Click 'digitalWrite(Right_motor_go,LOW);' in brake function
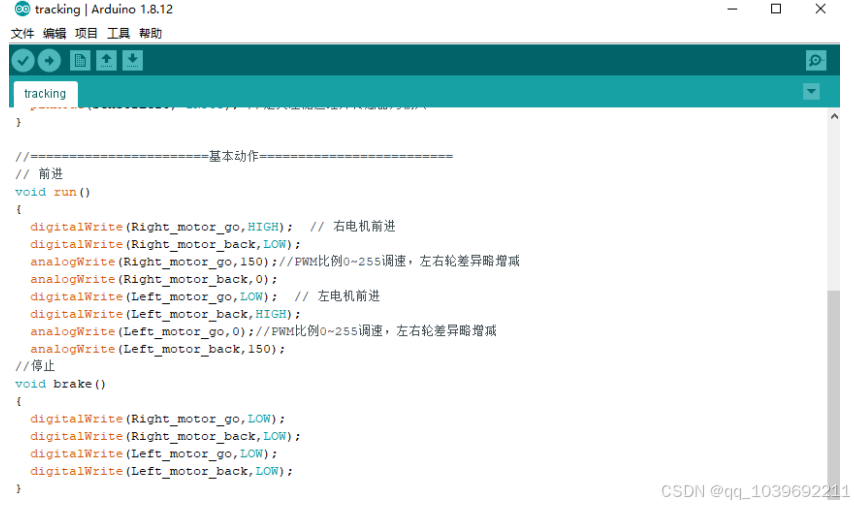This screenshot has width=854, height=506. pos(157,419)
